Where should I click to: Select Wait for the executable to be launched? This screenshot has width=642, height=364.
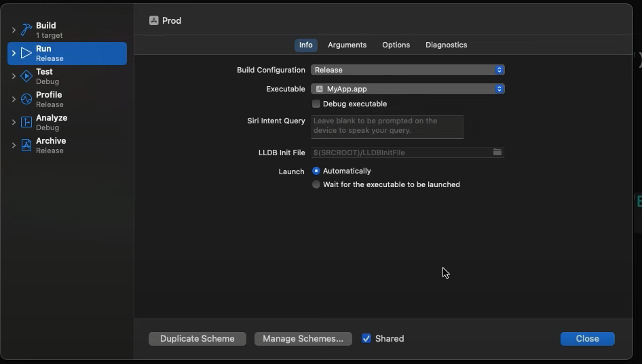tap(316, 184)
